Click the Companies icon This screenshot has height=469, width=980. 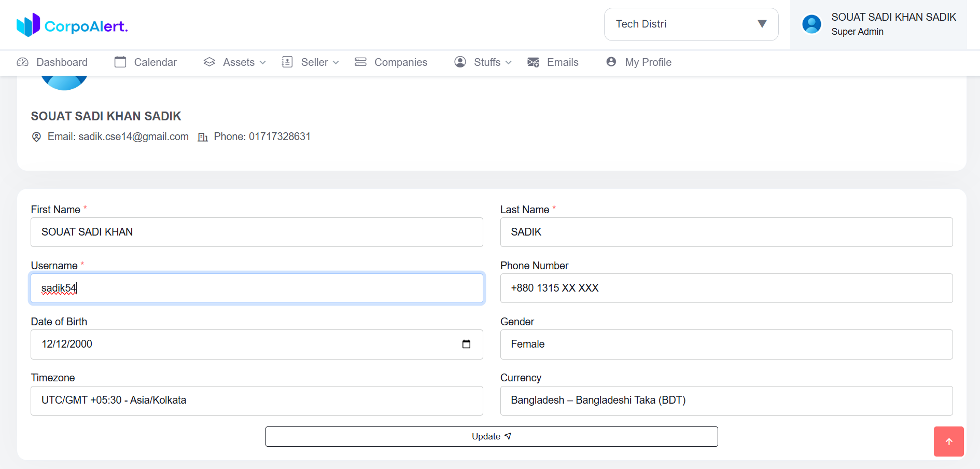360,62
